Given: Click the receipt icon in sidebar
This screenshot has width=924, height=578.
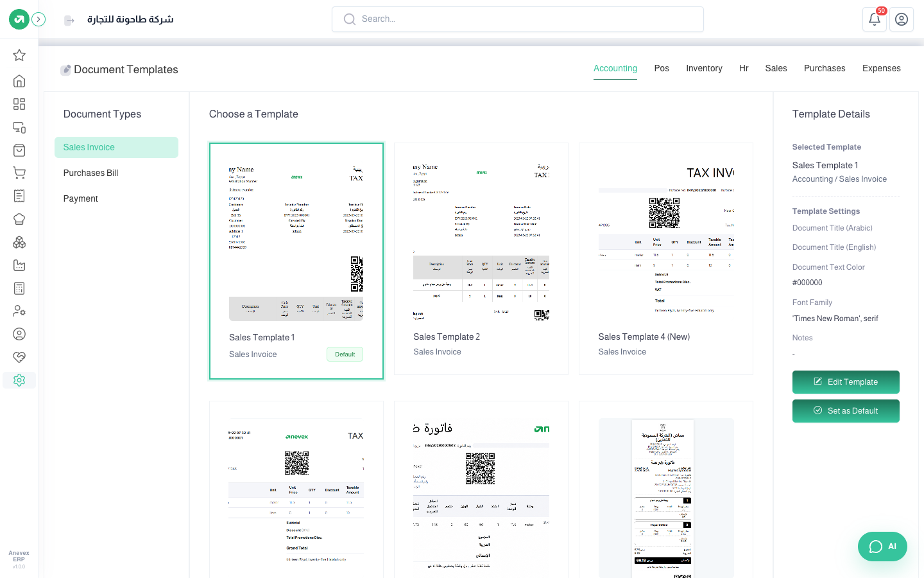Looking at the screenshot, I should pos(19,196).
